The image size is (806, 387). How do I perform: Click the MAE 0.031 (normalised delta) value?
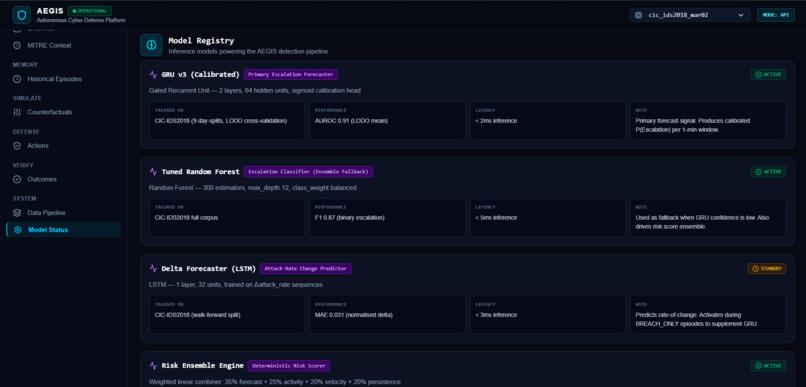coord(354,315)
